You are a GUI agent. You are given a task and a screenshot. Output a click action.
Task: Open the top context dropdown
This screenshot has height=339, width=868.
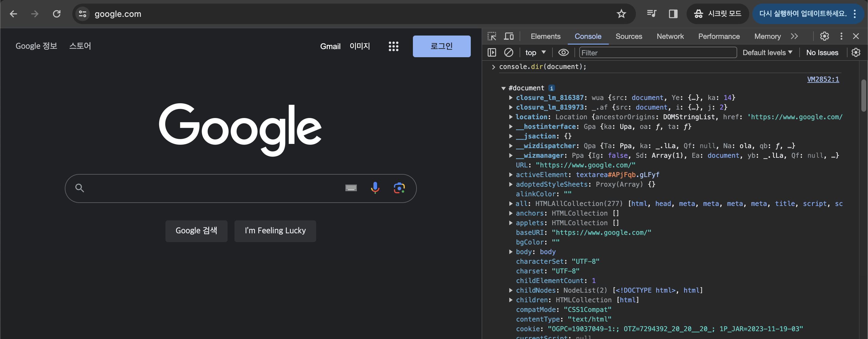[x=536, y=52]
